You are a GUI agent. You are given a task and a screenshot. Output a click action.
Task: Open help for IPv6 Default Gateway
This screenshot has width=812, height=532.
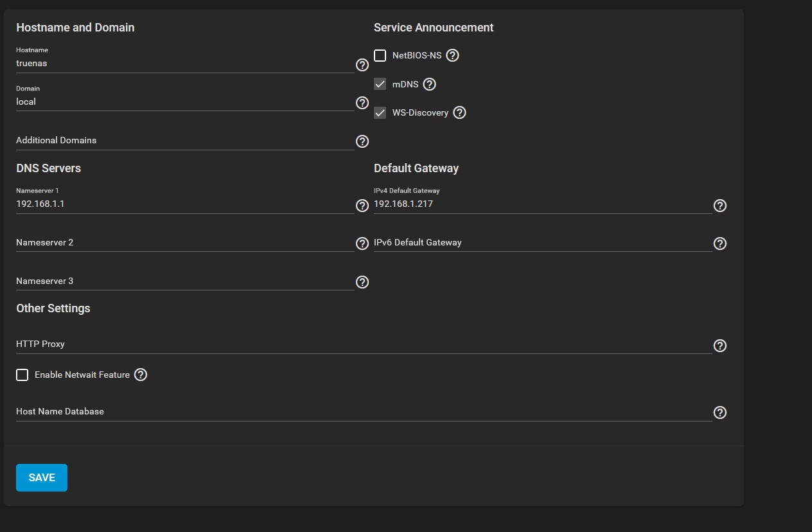click(x=720, y=244)
